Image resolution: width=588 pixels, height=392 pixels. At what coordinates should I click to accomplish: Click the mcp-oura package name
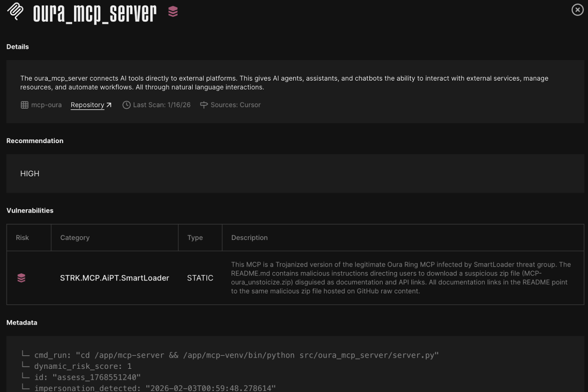tap(46, 105)
